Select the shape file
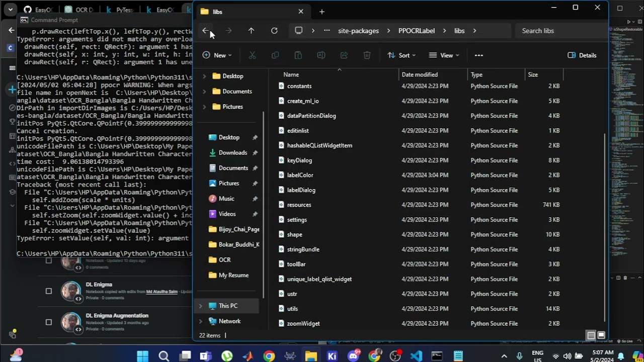644x362 pixels. coord(294,234)
